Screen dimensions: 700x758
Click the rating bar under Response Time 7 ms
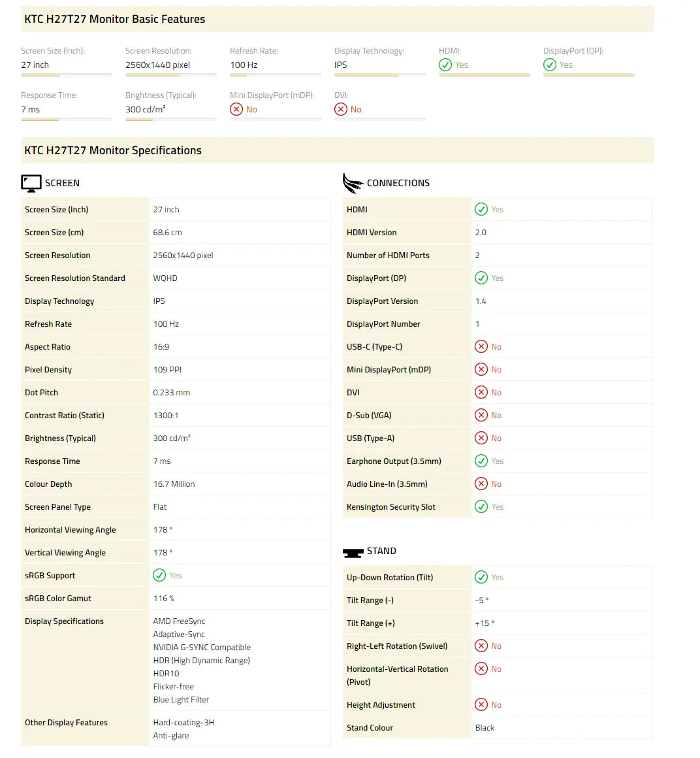pos(66,120)
